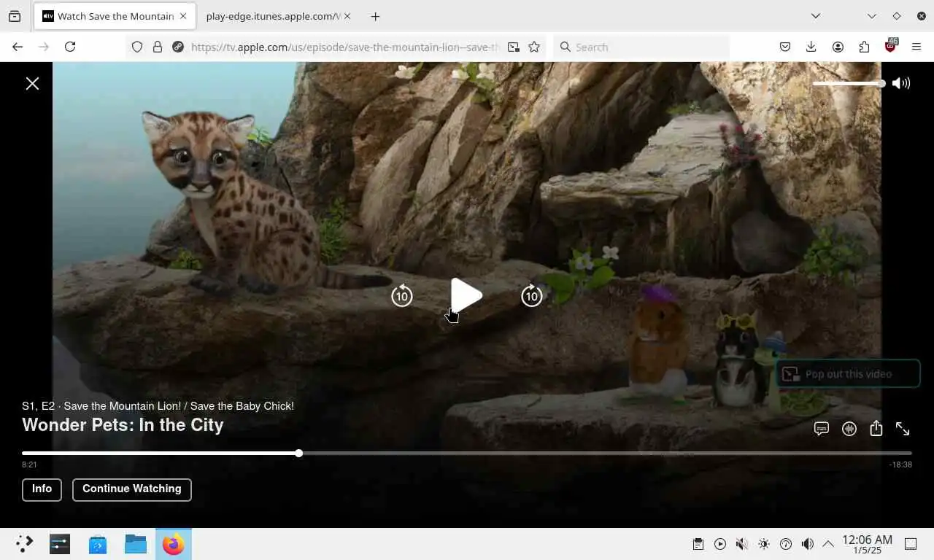This screenshot has width=934, height=560.
Task: Expand the list all tabs dropdown
Action: point(816,16)
